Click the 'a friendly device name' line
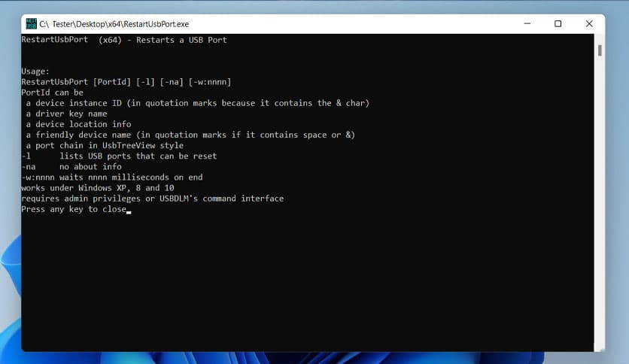The image size is (629, 364). click(x=190, y=135)
